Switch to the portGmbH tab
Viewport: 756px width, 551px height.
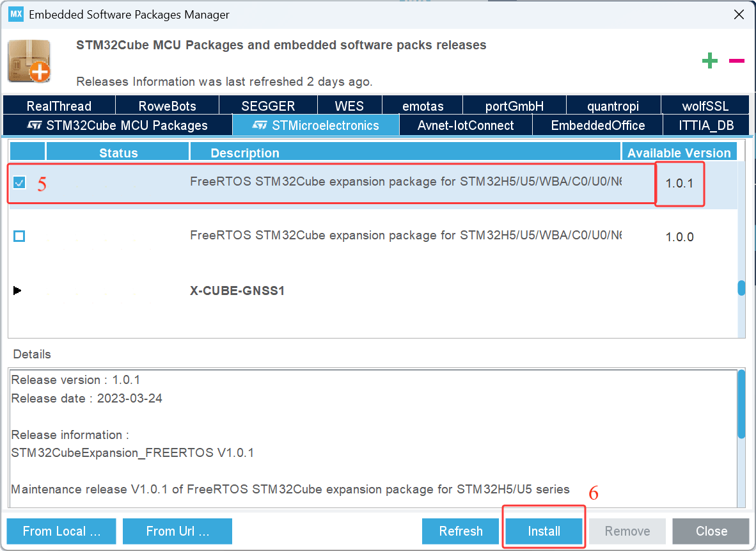(x=514, y=106)
